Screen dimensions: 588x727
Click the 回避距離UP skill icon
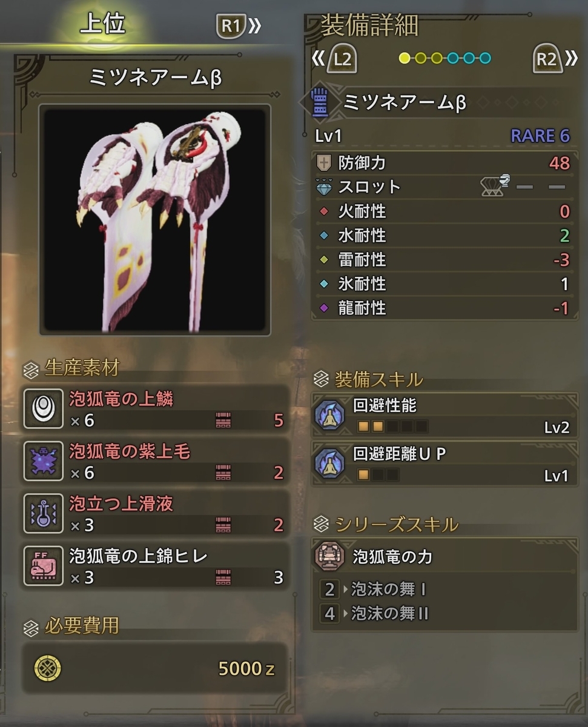coord(330,464)
